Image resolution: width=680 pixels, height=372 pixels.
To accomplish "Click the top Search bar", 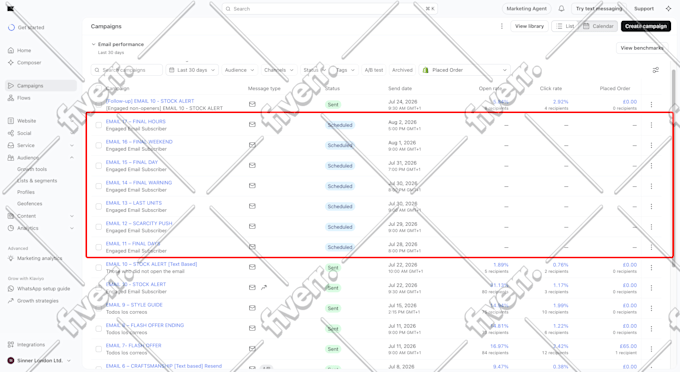I will coord(330,9).
